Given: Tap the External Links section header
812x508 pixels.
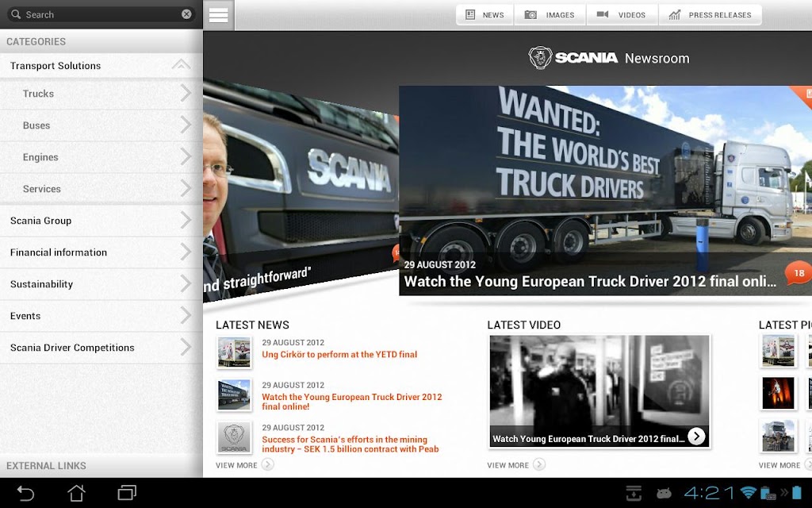Looking at the screenshot, I should click(x=101, y=465).
